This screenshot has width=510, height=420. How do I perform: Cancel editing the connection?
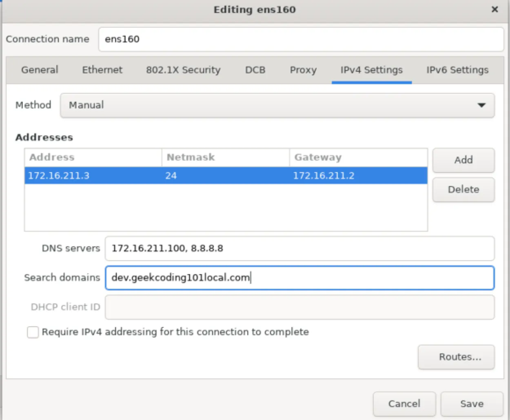[404, 404]
